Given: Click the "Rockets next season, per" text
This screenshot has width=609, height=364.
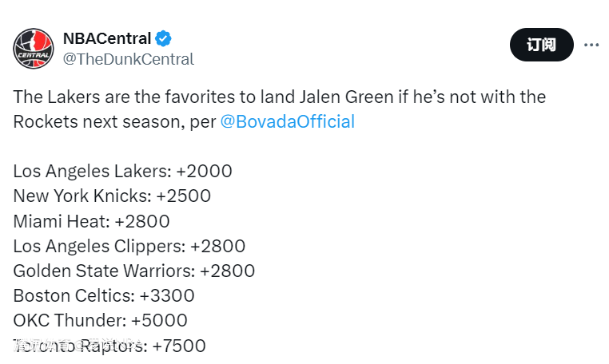Looking at the screenshot, I should (x=113, y=122).
